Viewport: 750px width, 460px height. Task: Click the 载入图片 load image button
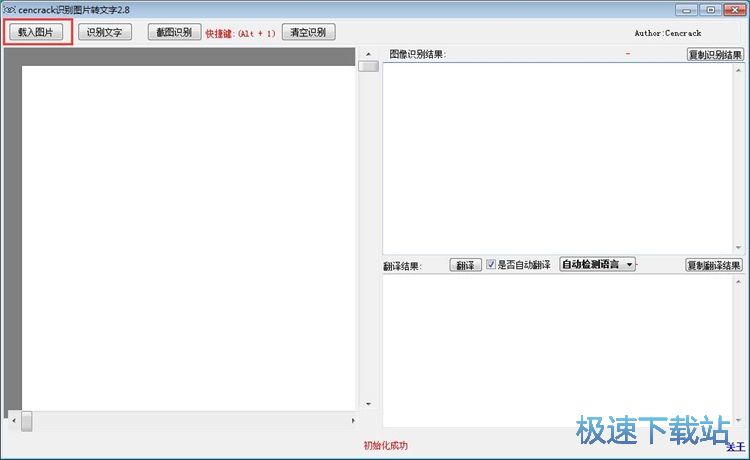click(x=36, y=33)
